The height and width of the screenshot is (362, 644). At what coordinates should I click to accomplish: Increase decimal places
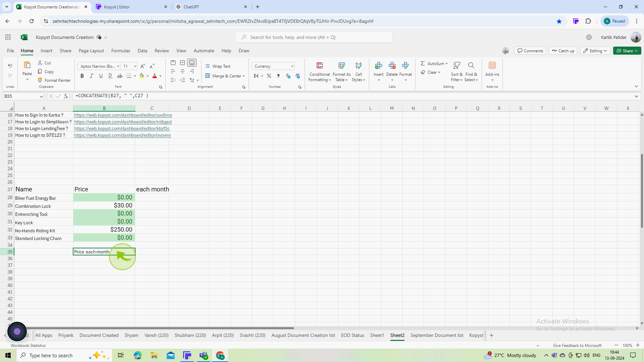[x=288, y=76]
